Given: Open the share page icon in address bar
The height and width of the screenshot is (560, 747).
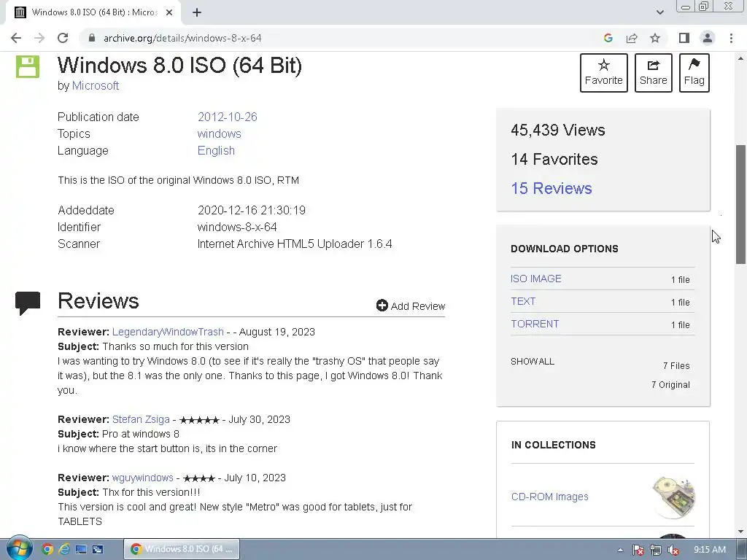Looking at the screenshot, I should coord(632,38).
